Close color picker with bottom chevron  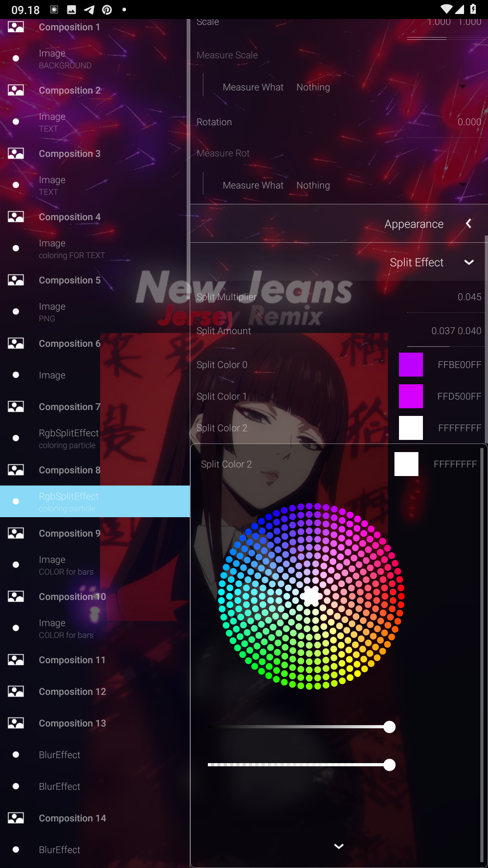click(x=338, y=846)
